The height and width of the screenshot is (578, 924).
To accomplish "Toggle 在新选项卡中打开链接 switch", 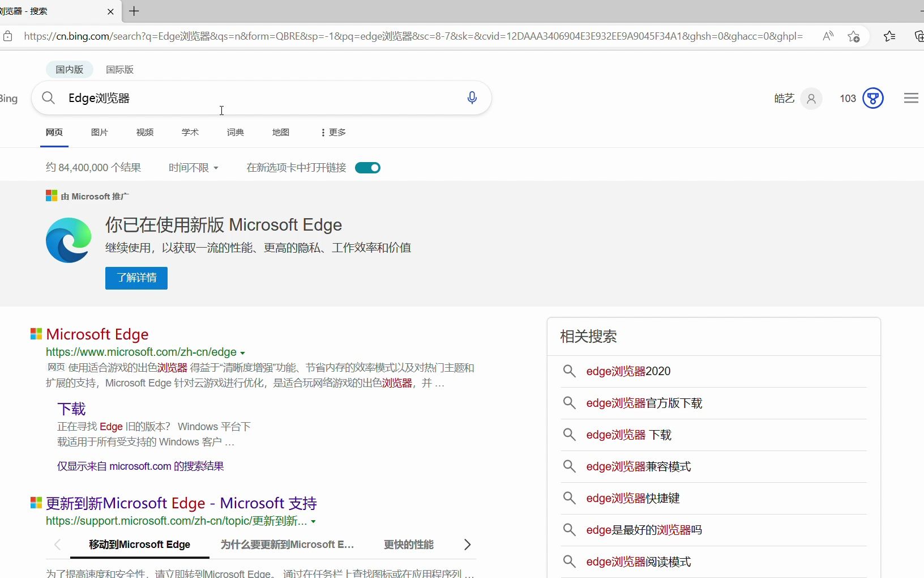I will (367, 168).
